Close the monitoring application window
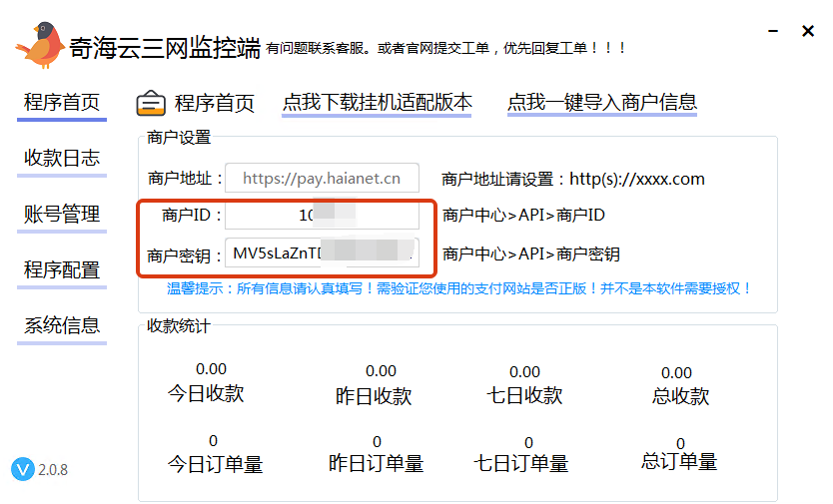 click(808, 32)
